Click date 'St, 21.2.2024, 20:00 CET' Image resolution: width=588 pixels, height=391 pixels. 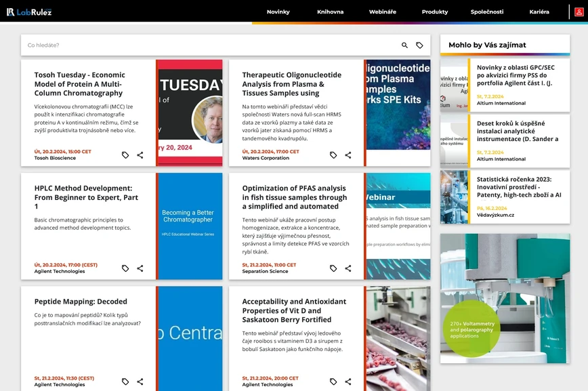tap(270, 378)
